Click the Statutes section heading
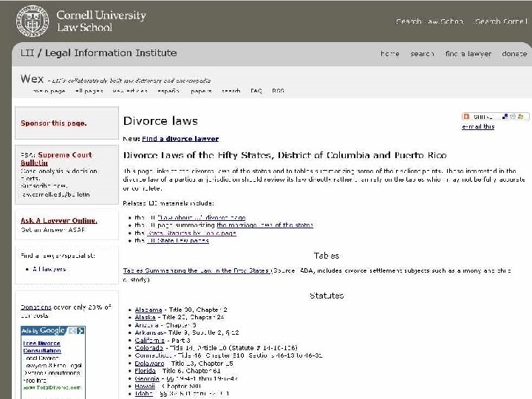 (327, 296)
